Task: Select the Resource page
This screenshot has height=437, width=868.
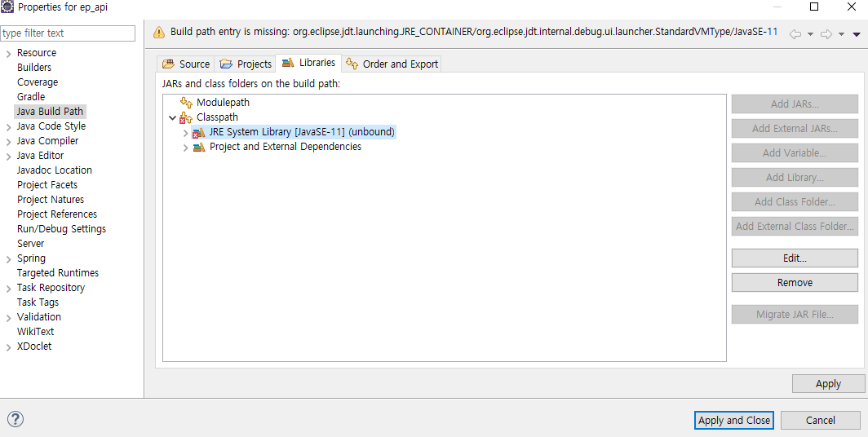Action: [x=37, y=52]
